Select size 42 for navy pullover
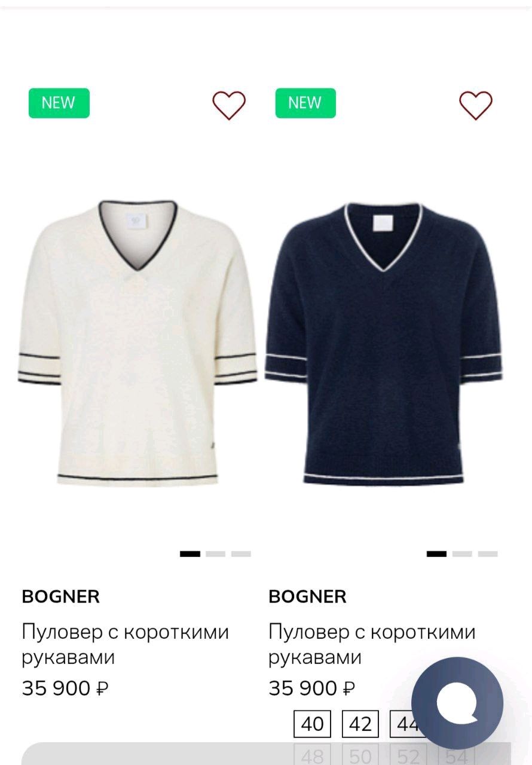Image resolution: width=532 pixels, height=765 pixels. 360,724
